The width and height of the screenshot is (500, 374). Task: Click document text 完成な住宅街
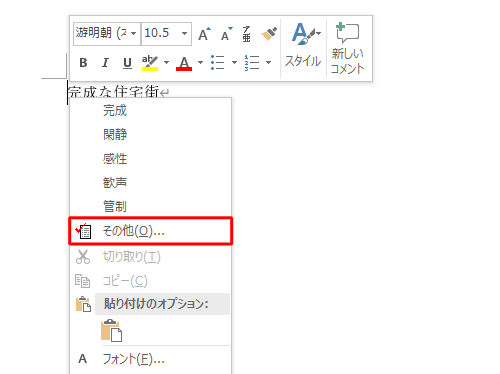point(114,91)
